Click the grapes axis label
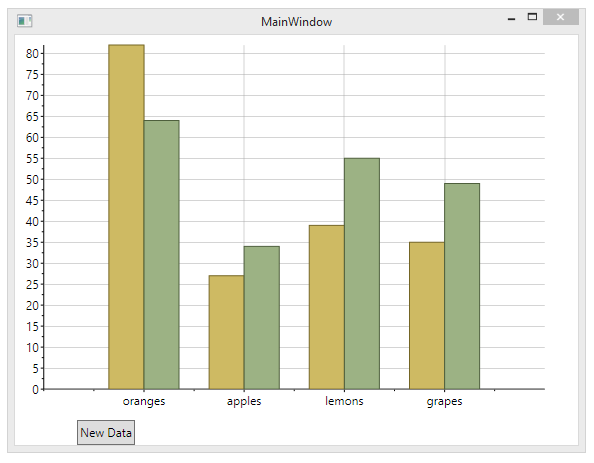 click(444, 401)
